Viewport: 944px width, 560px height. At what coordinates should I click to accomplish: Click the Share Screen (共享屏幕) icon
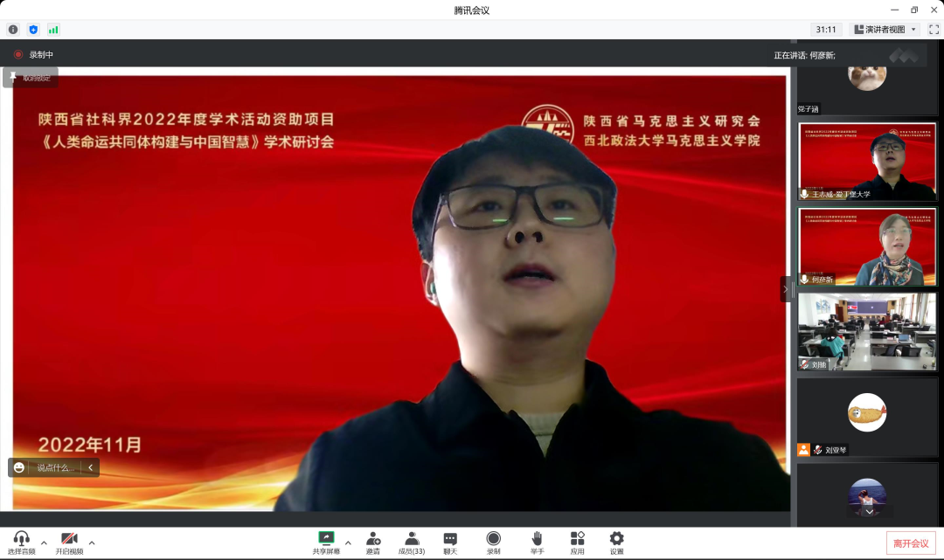tap(326, 538)
